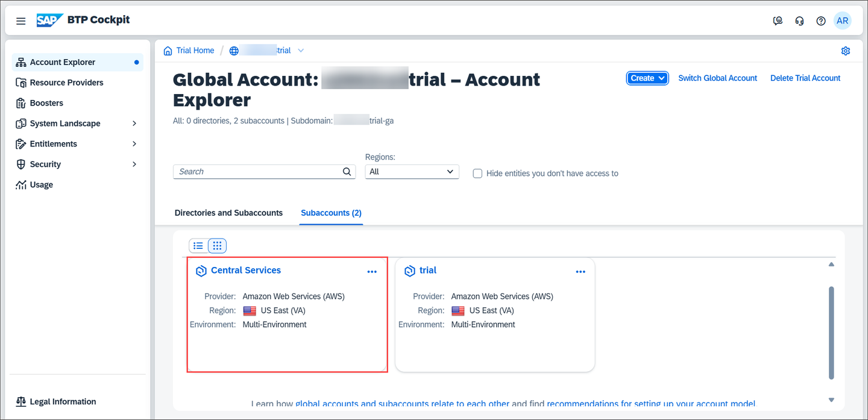Click the 'US East (VA)' region in Central Services
The width and height of the screenshot is (868, 420).
(x=283, y=311)
